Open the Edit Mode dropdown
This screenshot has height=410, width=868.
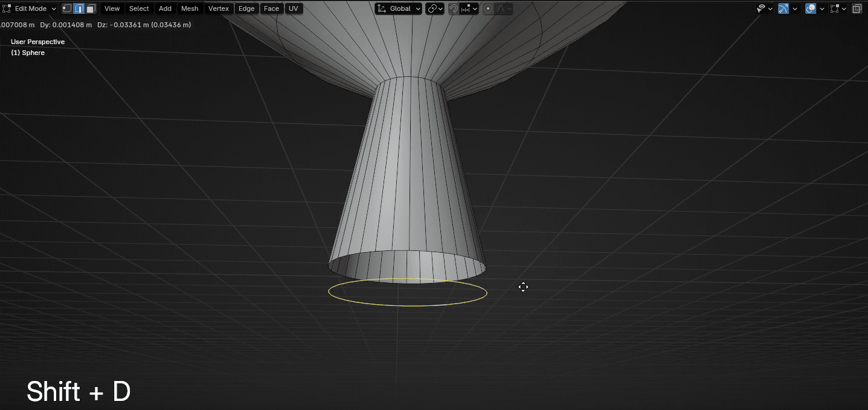click(x=30, y=8)
